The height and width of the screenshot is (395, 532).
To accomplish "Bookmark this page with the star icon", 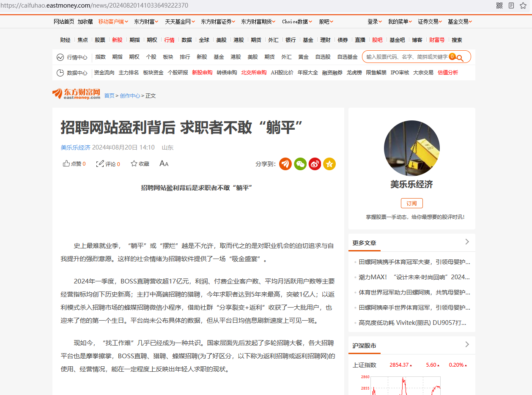I will coord(523,5).
